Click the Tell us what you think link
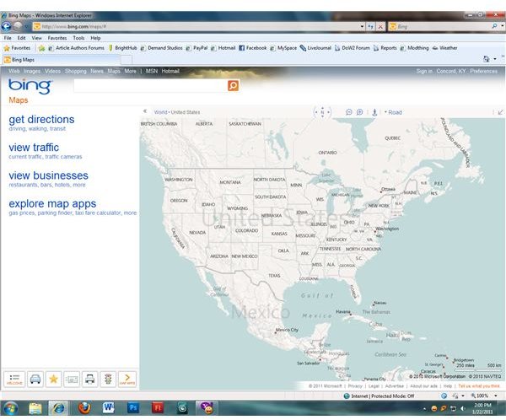 (479, 386)
